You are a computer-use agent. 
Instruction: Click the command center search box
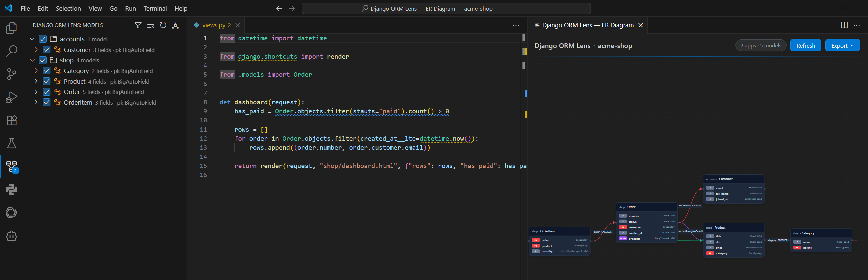446,8
